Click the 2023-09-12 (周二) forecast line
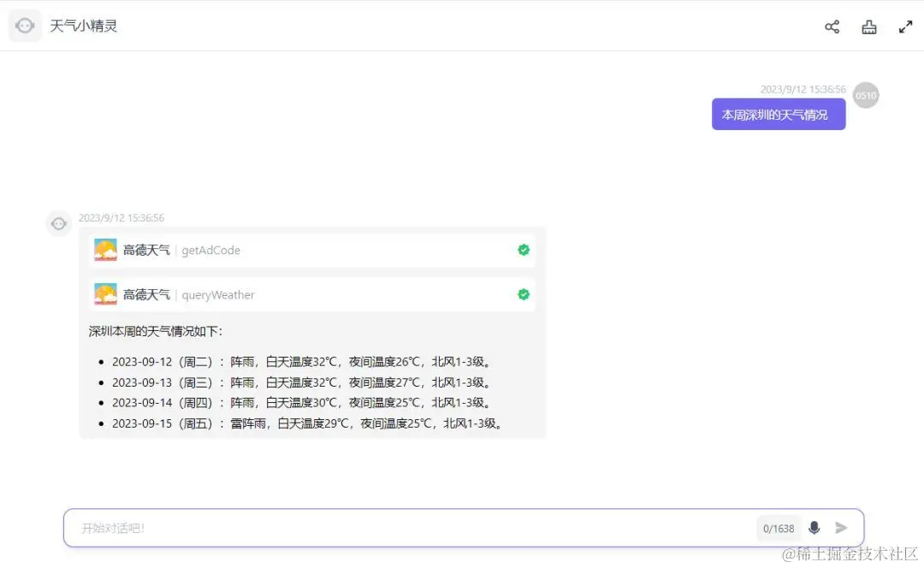The width and height of the screenshot is (924, 568). [300, 362]
